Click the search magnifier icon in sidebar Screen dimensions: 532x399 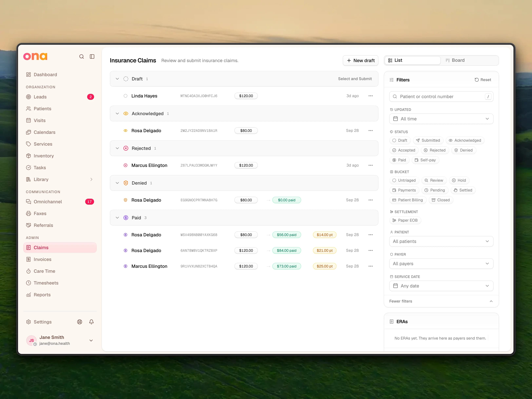[82, 57]
